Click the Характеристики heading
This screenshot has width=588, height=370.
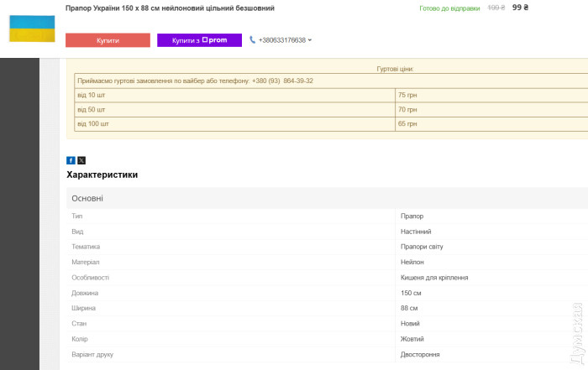[x=102, y=175]
